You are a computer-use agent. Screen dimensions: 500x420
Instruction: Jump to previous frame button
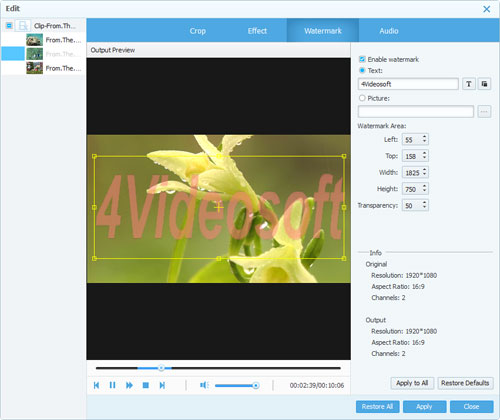click(96, 385)
